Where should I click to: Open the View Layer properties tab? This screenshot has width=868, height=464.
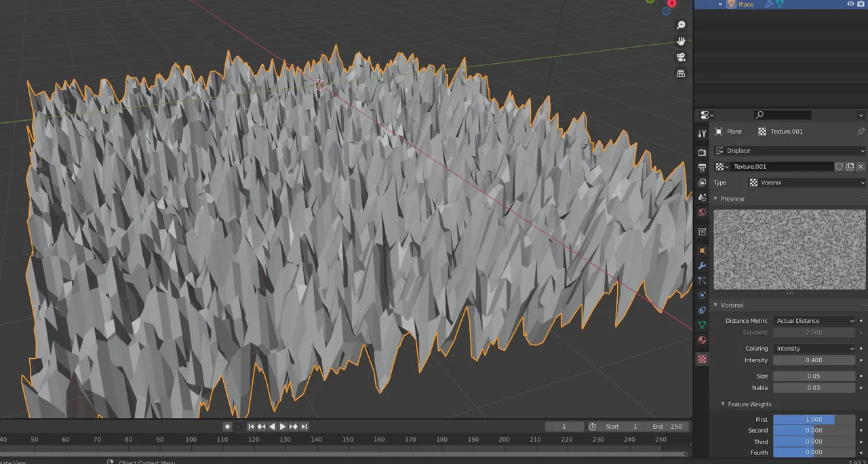702,182
